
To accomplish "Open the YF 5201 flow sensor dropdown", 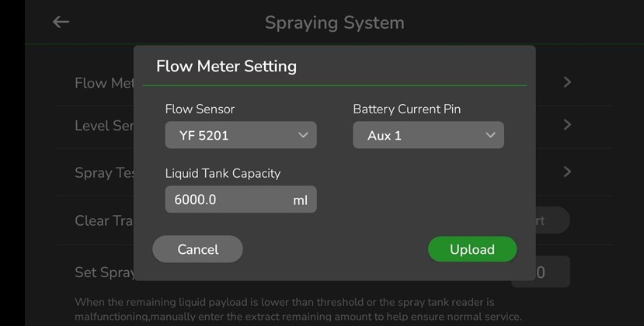I will (x=241, y=135).
